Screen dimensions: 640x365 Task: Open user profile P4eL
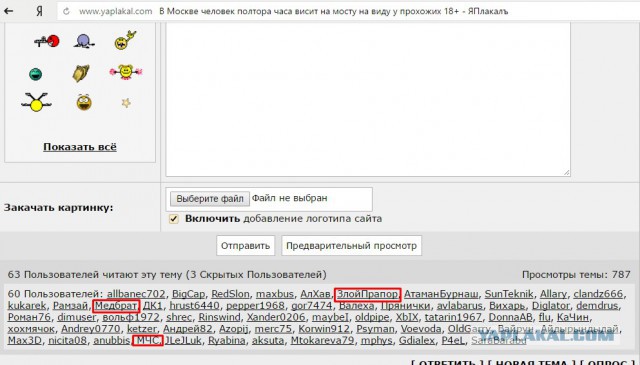(x=453, y=340)
